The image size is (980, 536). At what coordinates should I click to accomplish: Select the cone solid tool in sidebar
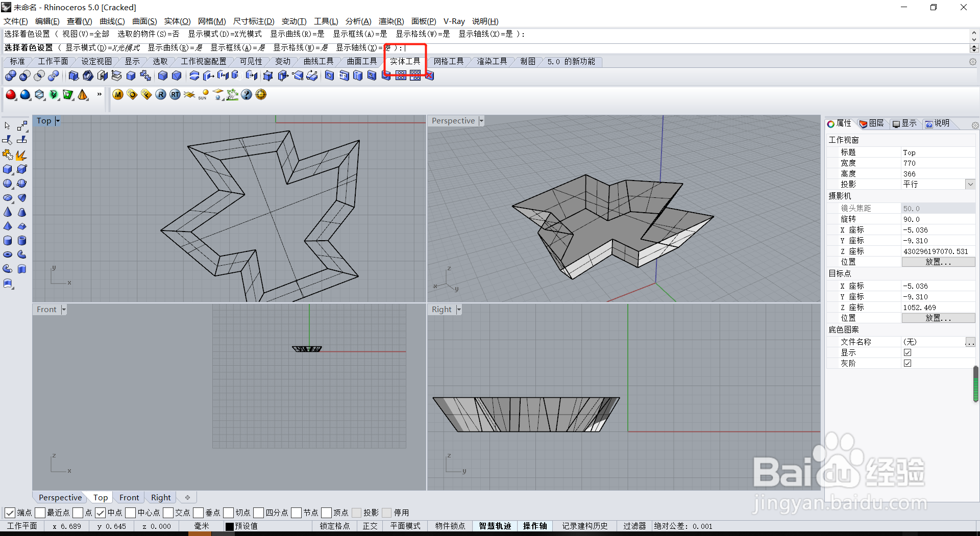click(7, 212)
